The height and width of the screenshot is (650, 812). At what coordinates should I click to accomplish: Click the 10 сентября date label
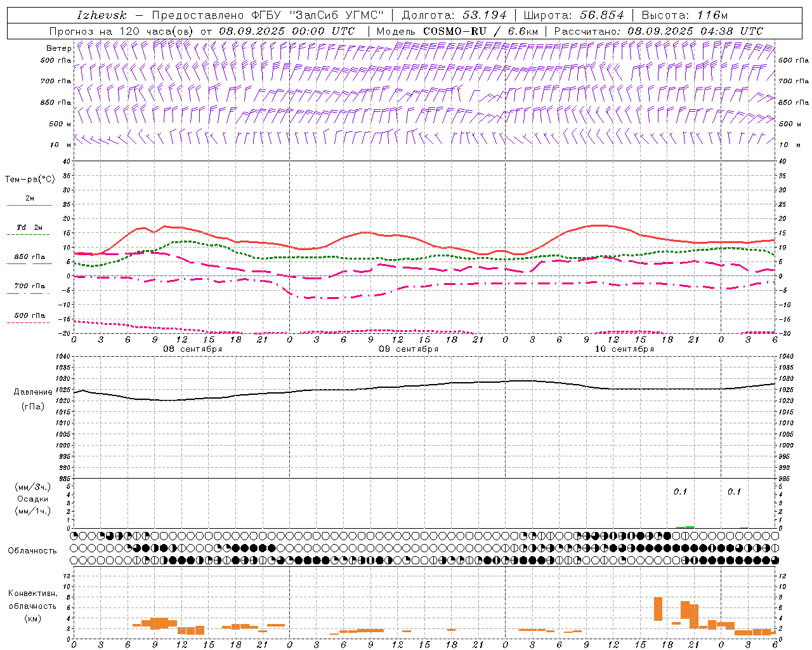coord(624,349)
